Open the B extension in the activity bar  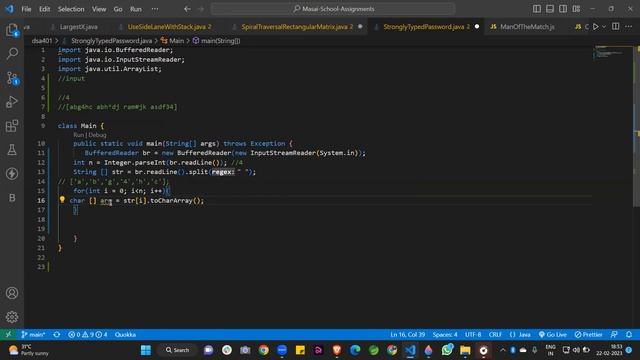click(12, 198)
